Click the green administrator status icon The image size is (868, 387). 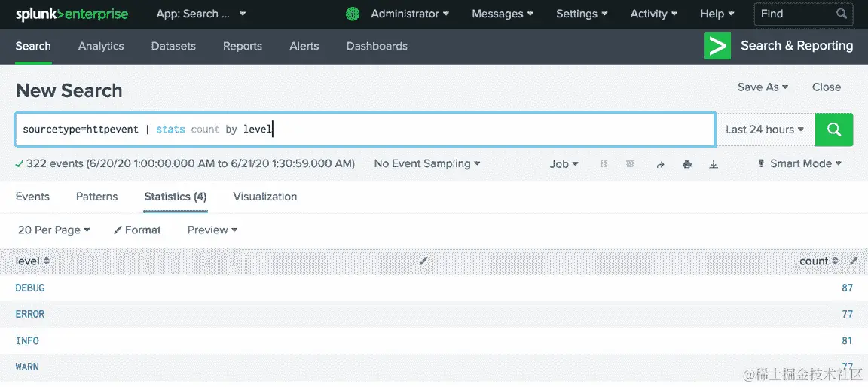click(x=353, y=14)
